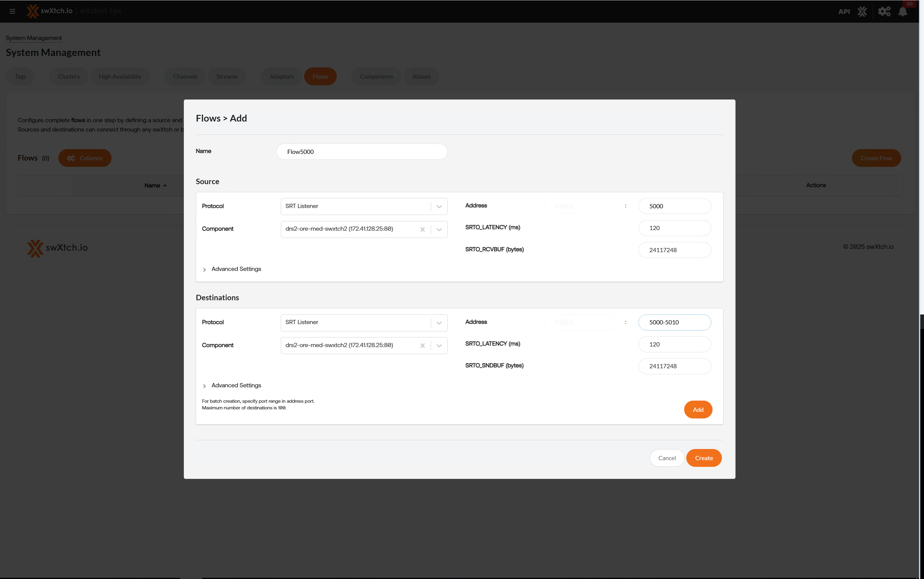Click the Source SRTO_LATENCY input field
The image size is (924, 579).
pyautogui.click(x=674, y=228)
